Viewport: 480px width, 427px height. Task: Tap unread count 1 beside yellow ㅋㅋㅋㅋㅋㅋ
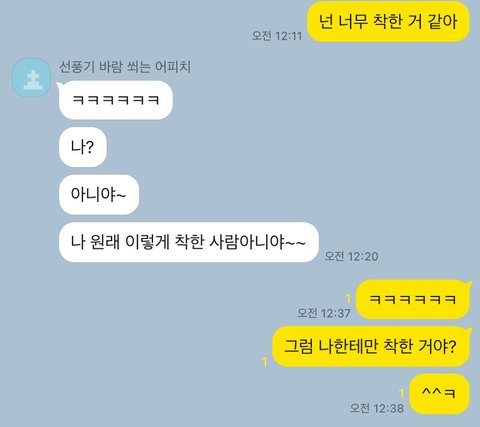tap(348, 298)
